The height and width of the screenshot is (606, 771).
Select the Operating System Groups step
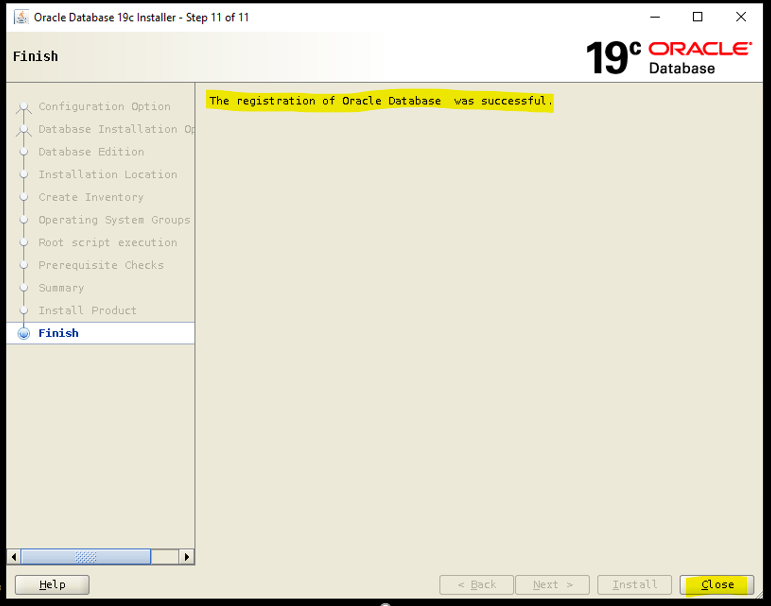pos(114,219)
